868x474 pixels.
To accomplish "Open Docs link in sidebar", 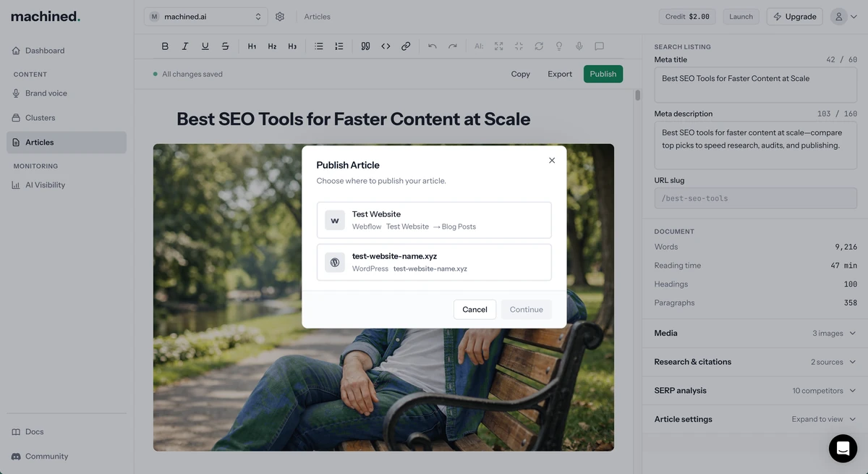I will (67, 432).
